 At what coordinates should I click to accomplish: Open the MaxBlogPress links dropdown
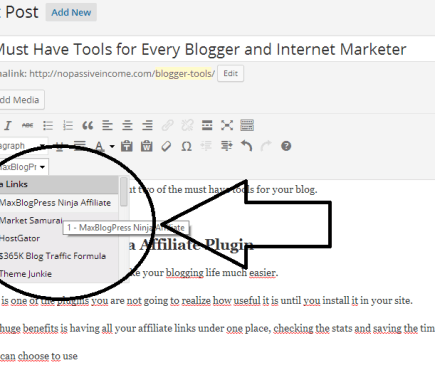point(24,167)
